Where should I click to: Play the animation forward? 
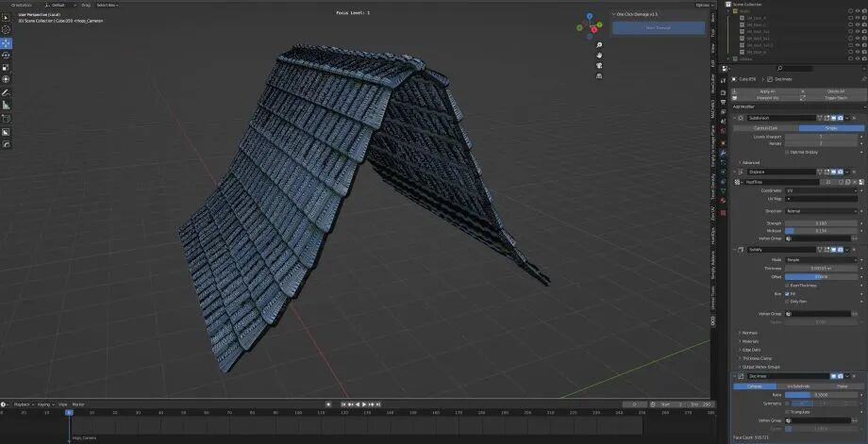(x=364, y=404)
